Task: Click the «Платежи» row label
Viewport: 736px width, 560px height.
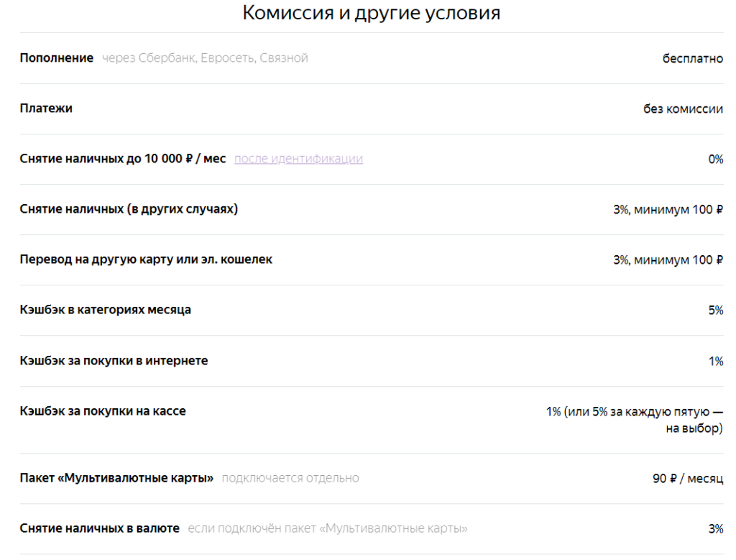Action: [x=46, y=109]
